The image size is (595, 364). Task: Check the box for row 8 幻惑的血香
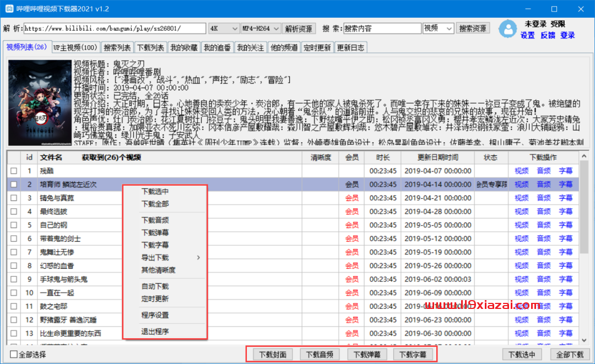[14, 266]
